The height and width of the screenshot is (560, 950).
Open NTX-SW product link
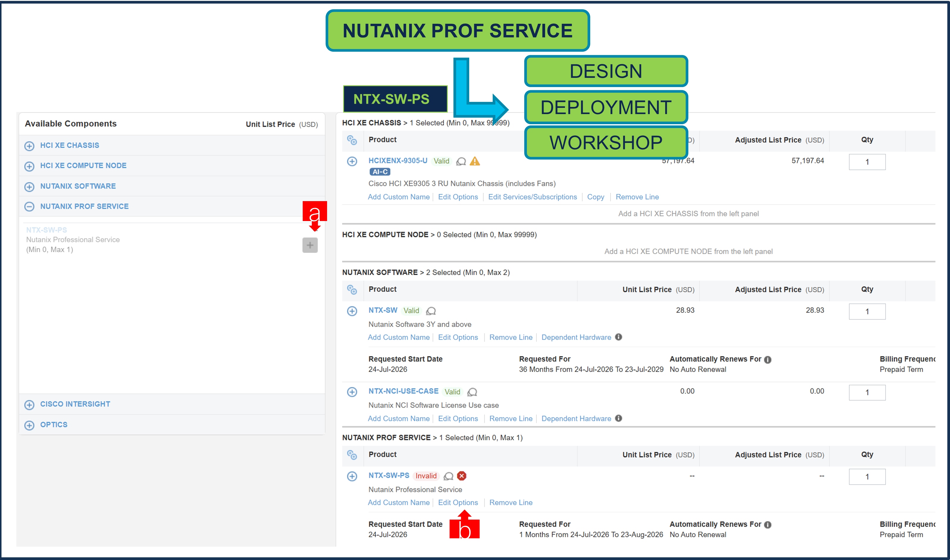point(383,310)
